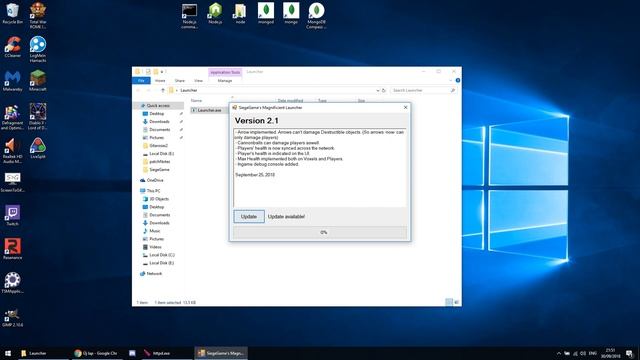Click the 0% download progress bar
The image size is (640, 360).
click(x=320, y=232)
